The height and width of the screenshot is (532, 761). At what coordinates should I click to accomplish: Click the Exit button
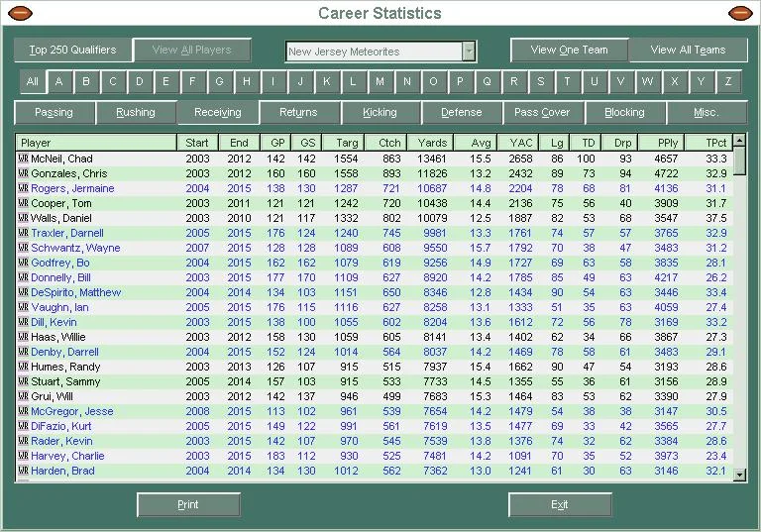pyautogui.click(x=560, y=504)
